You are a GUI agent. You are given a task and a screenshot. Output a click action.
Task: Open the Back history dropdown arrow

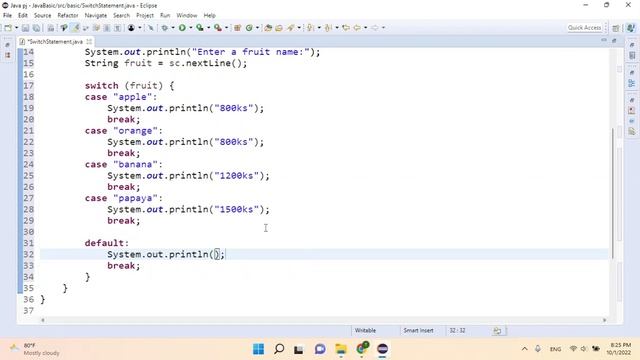365,28
